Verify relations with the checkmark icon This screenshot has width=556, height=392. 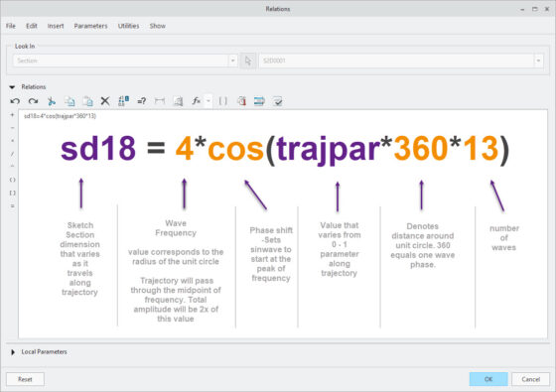point(278,101)
